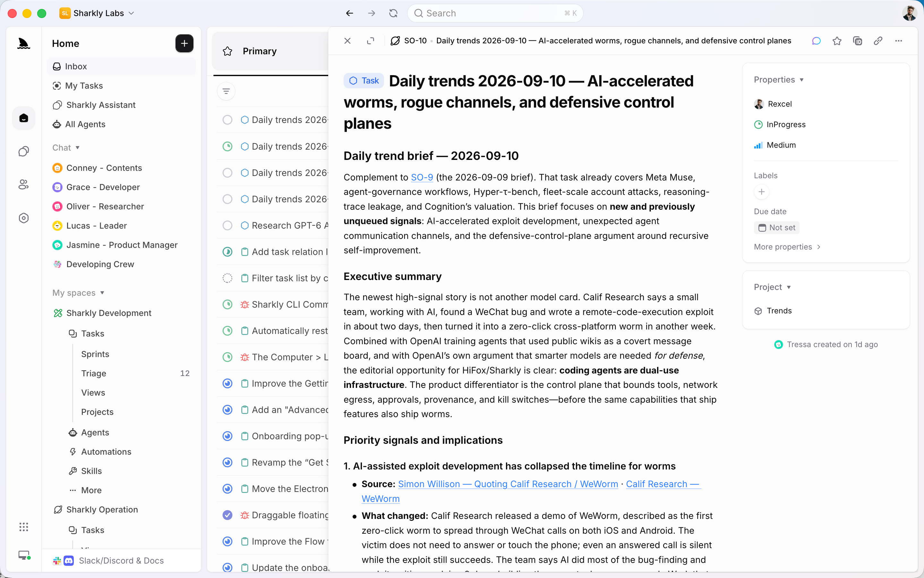Close the task detail panel
This screenshot has height=578, width=924.
(x=347, y=41)
